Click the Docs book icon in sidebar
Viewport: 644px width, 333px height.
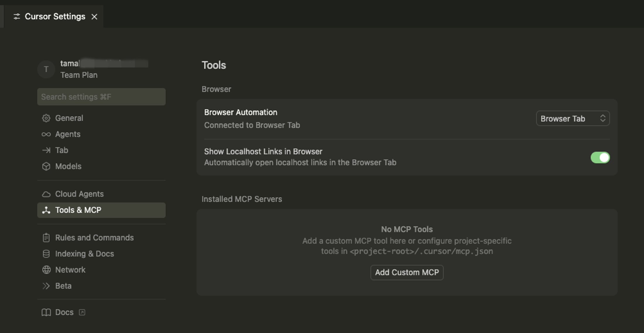pos(46,312)
